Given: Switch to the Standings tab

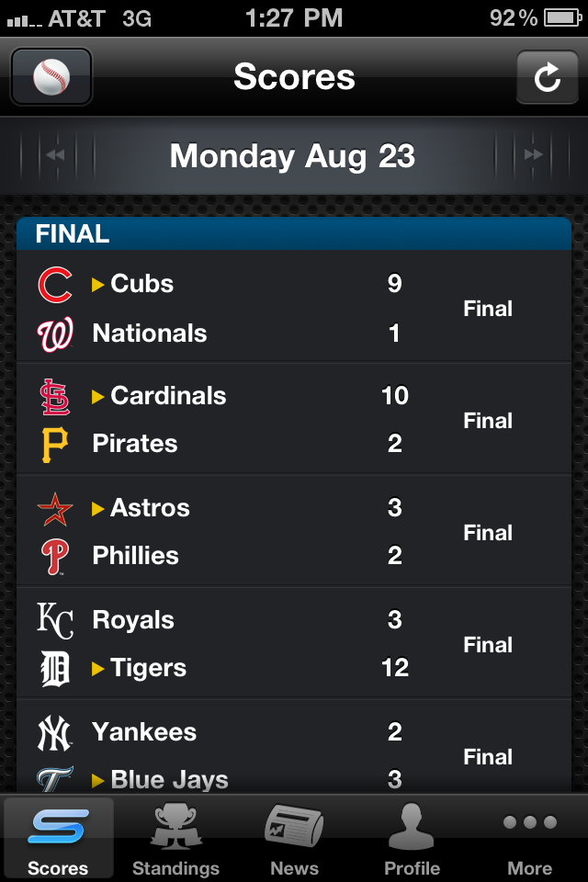Looking at the screenshot, I should pos(175,838).
